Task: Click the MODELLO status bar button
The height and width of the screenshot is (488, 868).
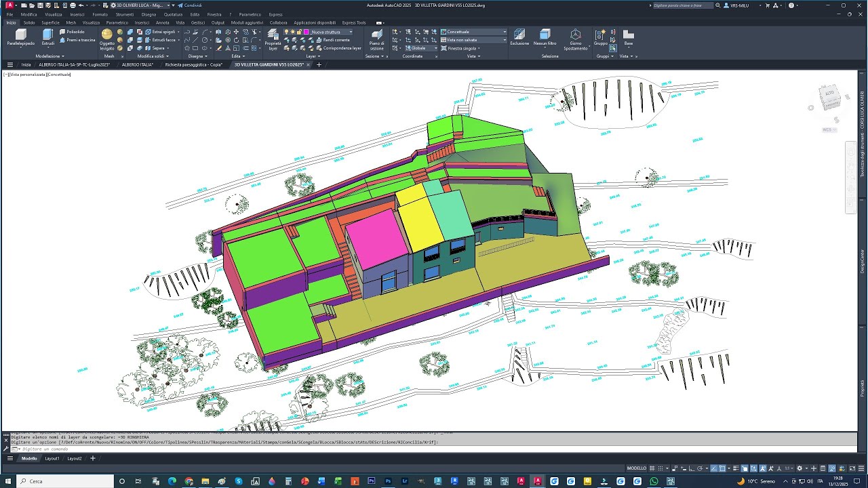Action: 636,468
